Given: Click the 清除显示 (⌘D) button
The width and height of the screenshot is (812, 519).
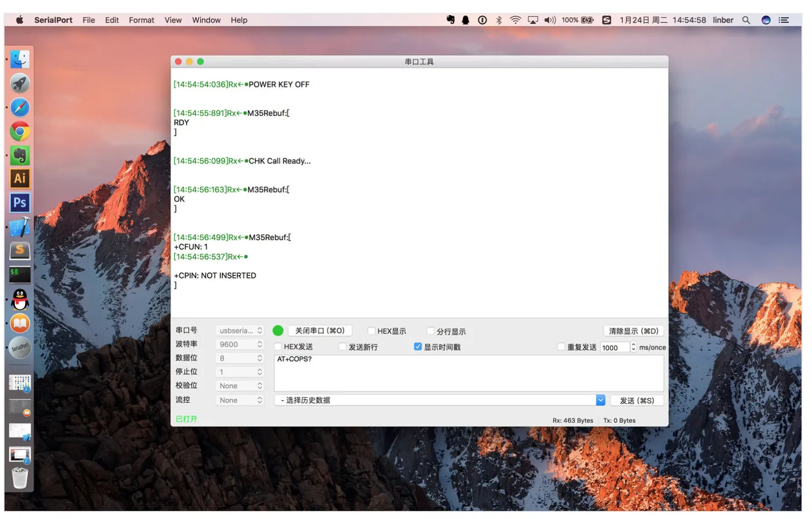Looking at the screenshot, I should [633, 331].
